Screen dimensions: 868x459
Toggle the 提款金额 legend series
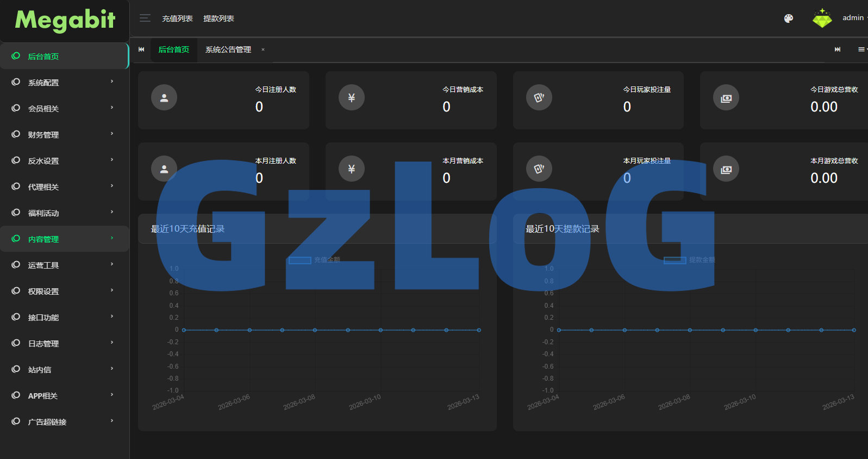689,260
